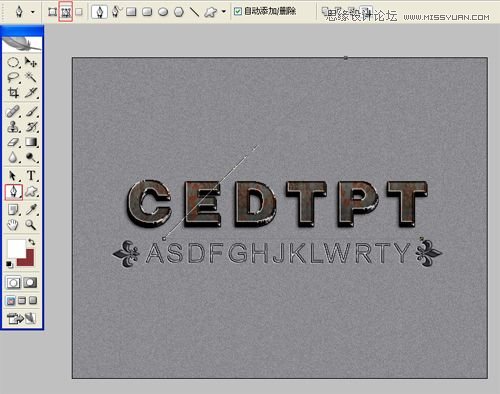Switch to Shape Layers mode
500x394 pixels.
click(52, 12)
